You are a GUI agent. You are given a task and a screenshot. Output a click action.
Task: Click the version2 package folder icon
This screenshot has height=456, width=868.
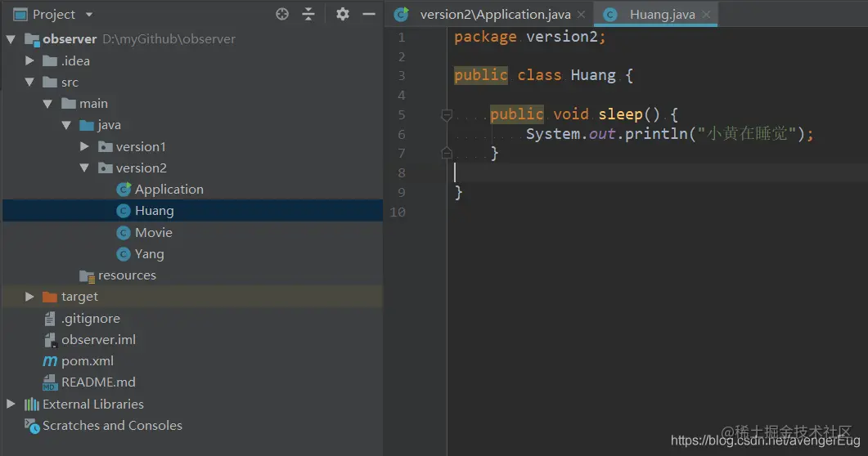pyautogui.click(x=106, y=168)
